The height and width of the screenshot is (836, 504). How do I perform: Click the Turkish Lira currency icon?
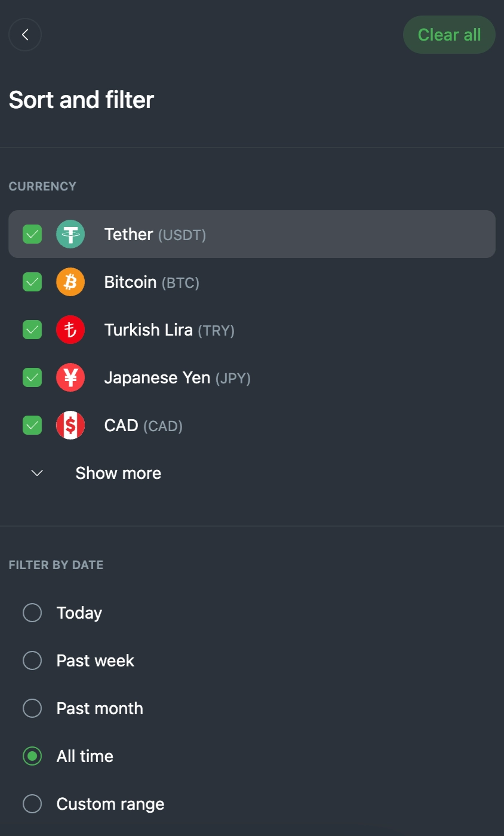(70, 330)
